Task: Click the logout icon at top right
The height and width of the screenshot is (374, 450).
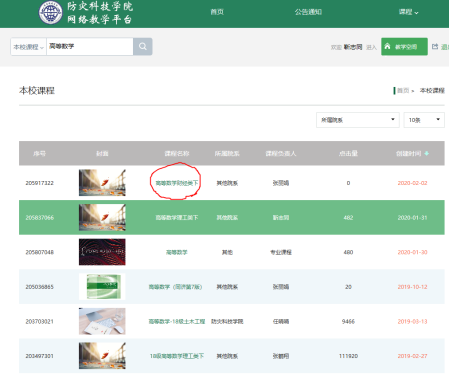Action: pyautogui.click(x=435, y=46)
